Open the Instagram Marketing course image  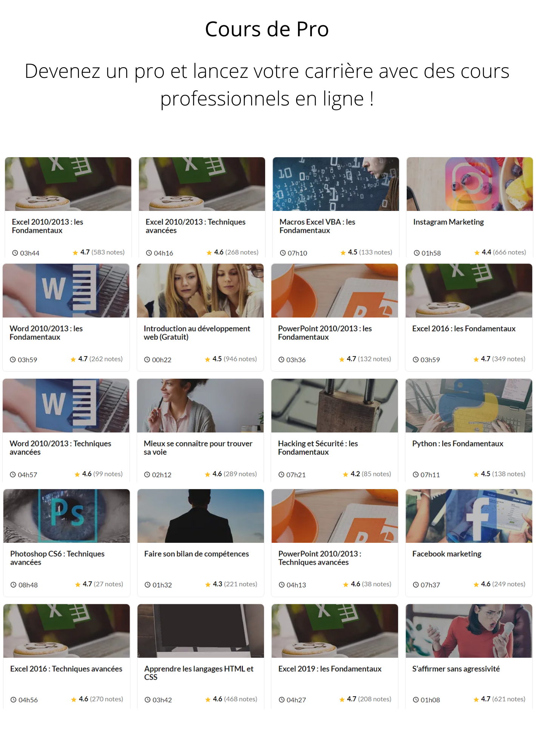(469, 184)
